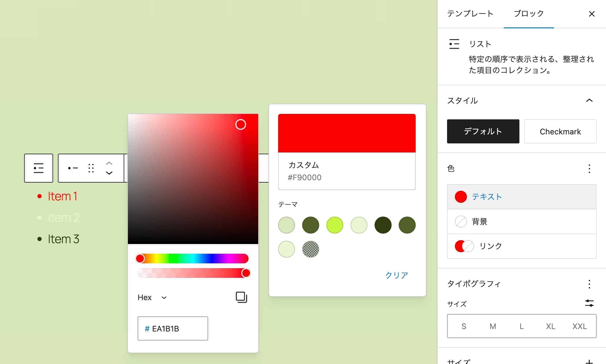Move block down with the down chevron

pos(109,173)
